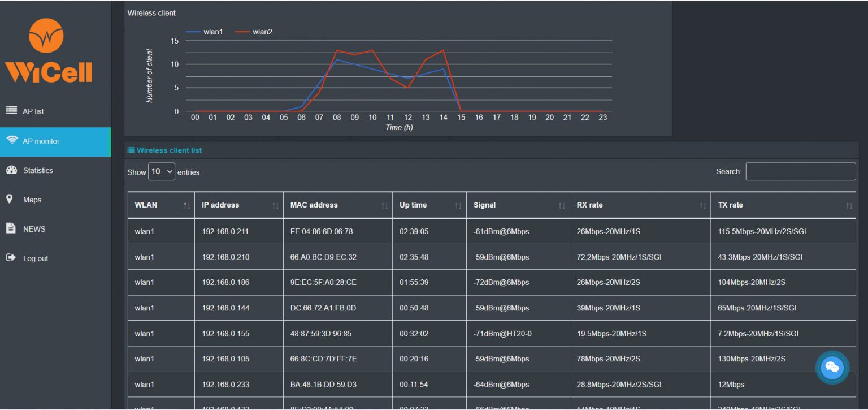Click the Maps location pin icon
This screenshot has width=868, height=410.
pyautogui.click(x=9, y=199)
